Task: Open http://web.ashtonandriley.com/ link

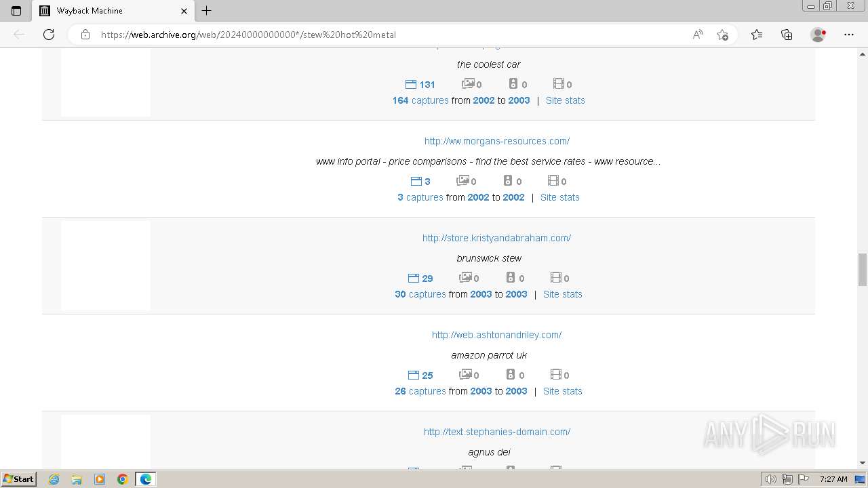Action: [x=497, y=335]
